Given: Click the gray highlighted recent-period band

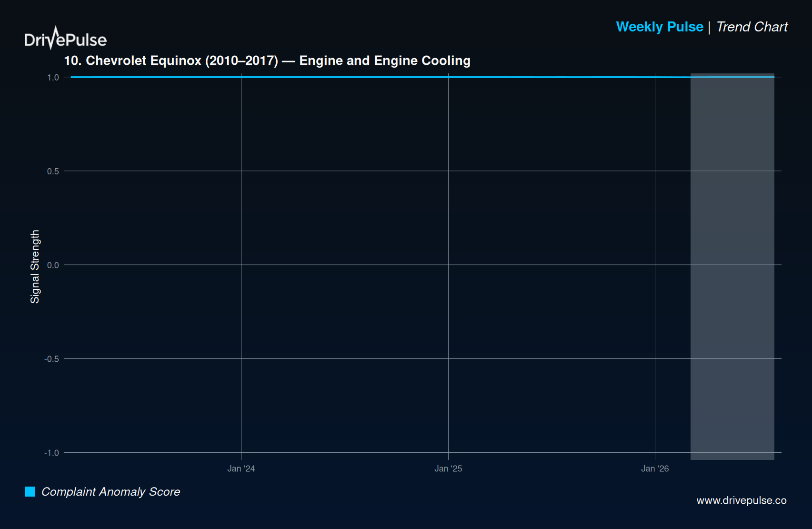Looking at the screenshot, I should pyautogui.click(x=732, y=266).
